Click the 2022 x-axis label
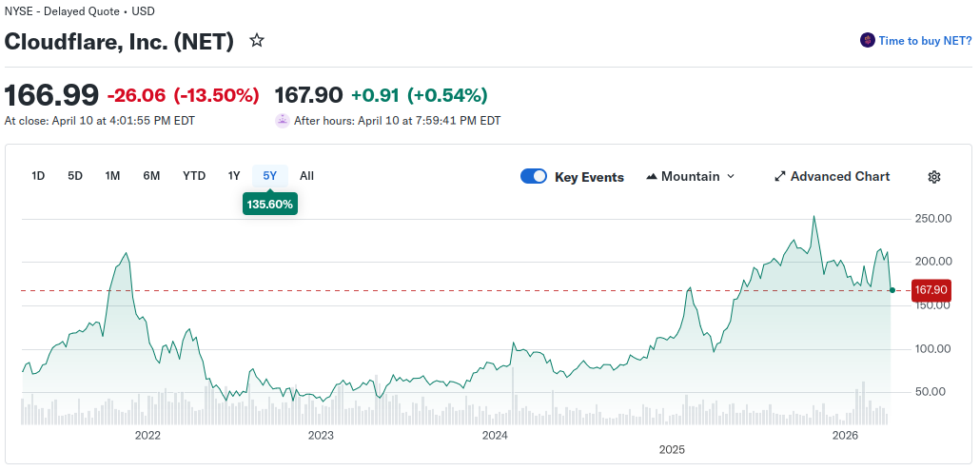The image size is (980, 471). 147,436
